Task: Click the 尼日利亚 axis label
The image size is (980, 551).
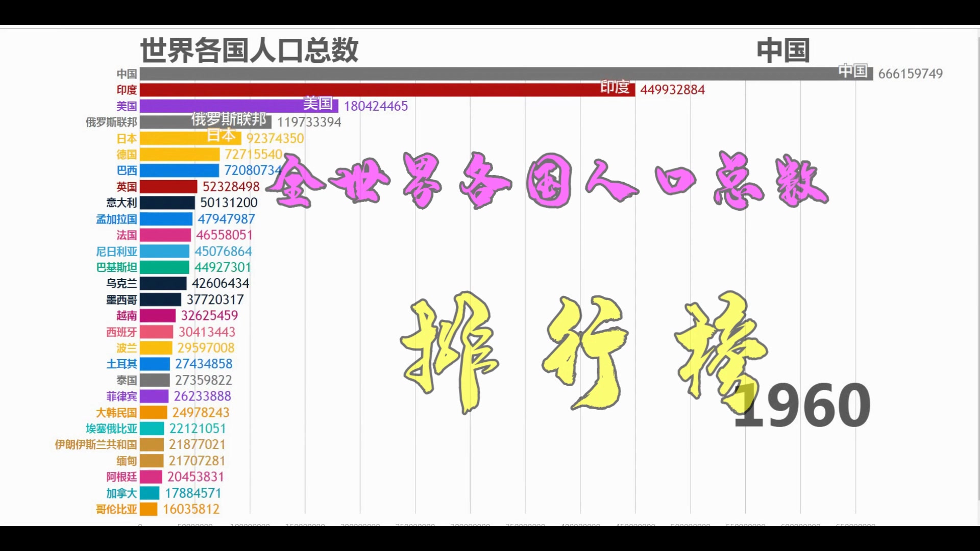Action: [x=116, y=251]
